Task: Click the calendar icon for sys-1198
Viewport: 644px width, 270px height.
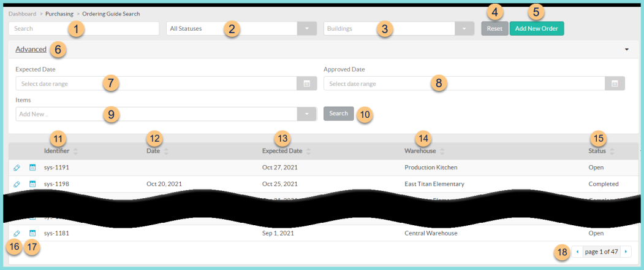Action: 32,184
